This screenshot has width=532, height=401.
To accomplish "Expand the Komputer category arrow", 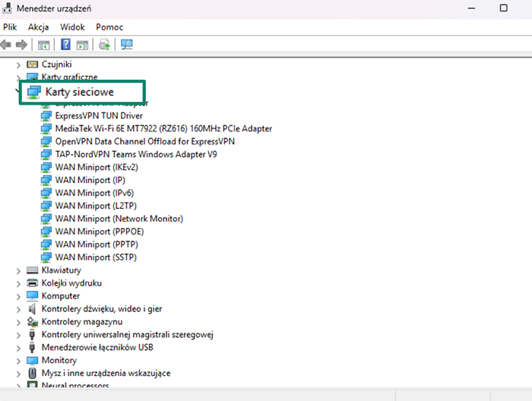I will pos(18,296).
